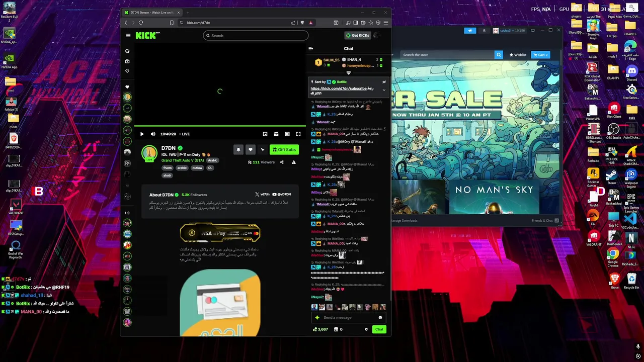Toggle follow heart for D7DN
This screenshot has width=644, height=362.
coord(251,149)
